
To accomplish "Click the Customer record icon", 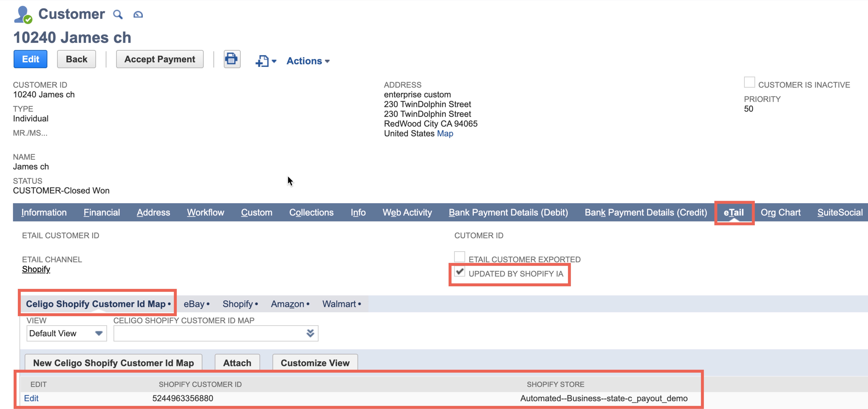I will tap(23, 14).
